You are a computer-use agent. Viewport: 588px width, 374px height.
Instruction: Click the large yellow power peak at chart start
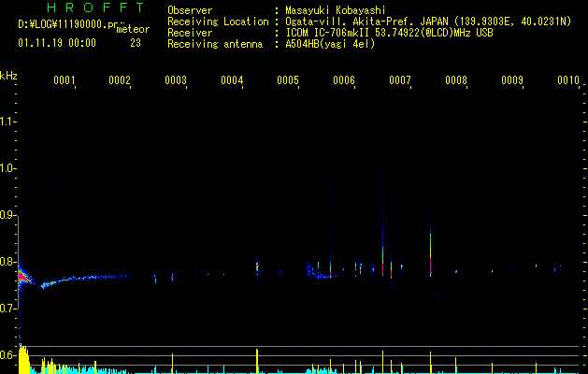click(23, 359)
